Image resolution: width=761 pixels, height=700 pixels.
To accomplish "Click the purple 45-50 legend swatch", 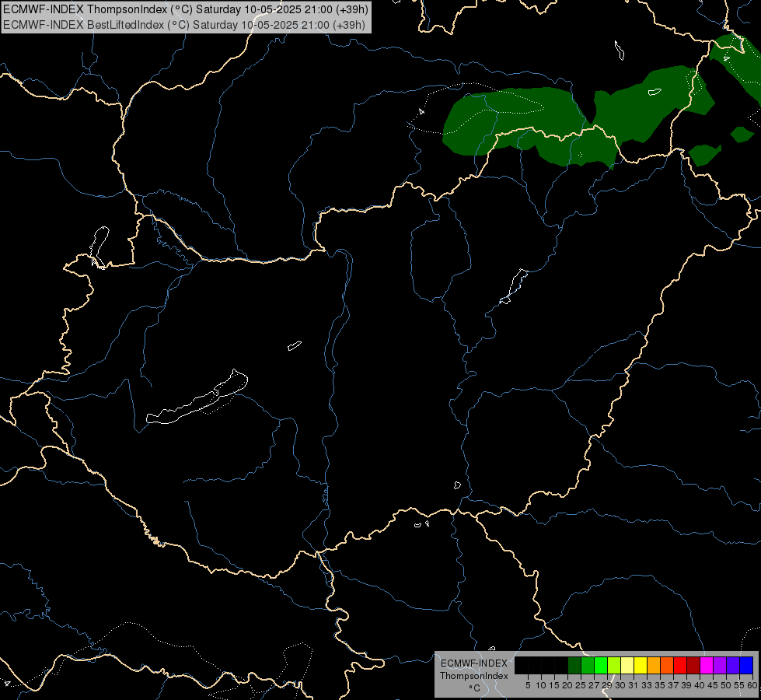I will [720, 665].
